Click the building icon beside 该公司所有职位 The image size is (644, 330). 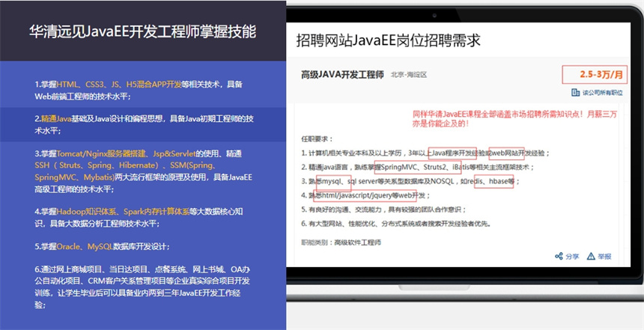click(x=575, y=92)
